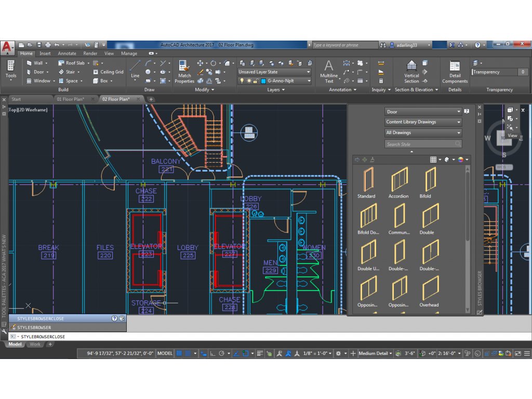Open the AutoCAD application menu logo

(x=7, y=47)
